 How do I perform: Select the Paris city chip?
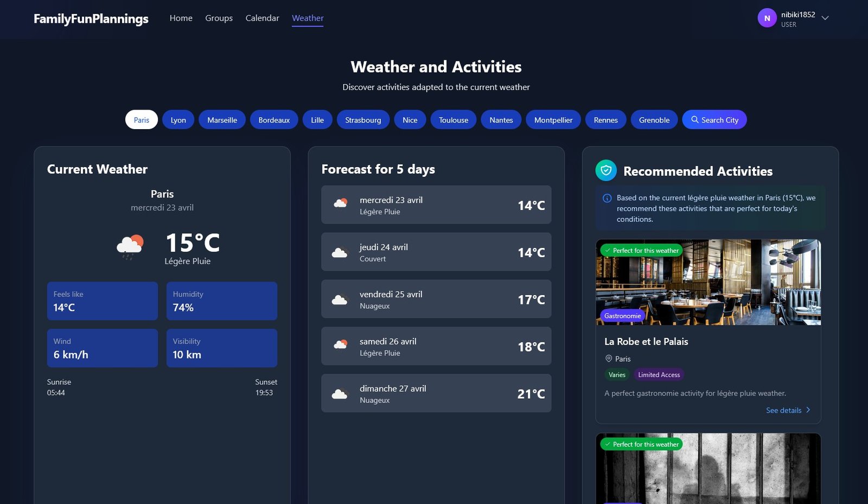tap(141, 120)
